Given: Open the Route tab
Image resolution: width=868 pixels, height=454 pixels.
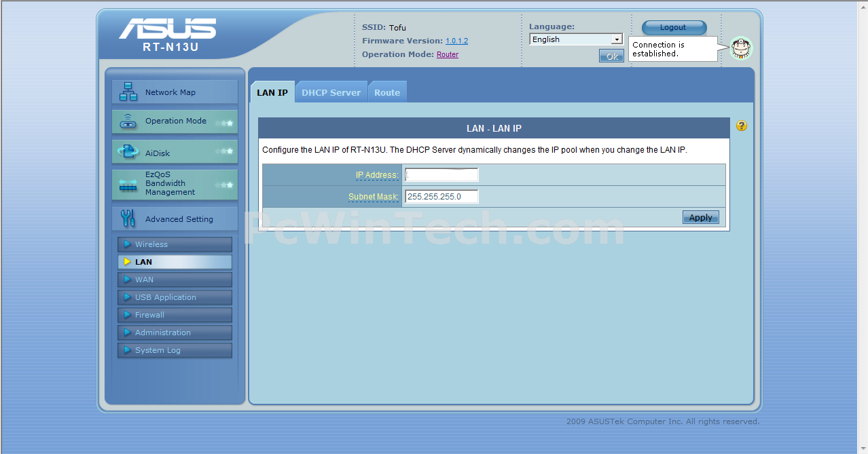Looking at the screenshot, I should tap(387, 92).
